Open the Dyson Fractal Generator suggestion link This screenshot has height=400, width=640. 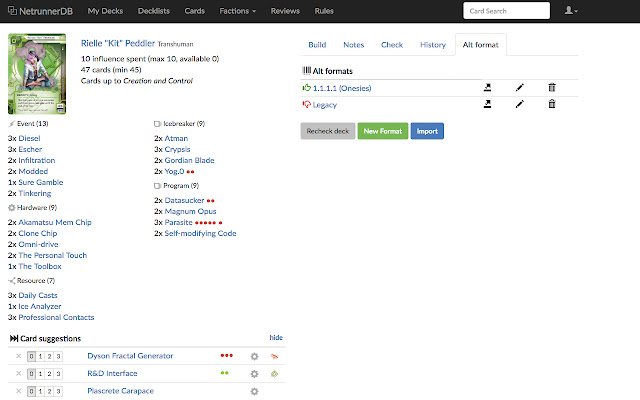click(130, 356)
